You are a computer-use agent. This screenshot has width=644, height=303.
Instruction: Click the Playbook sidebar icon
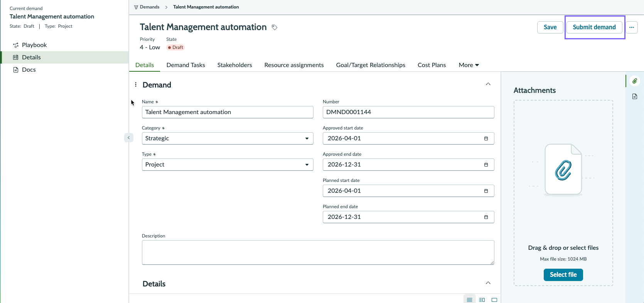[16, 45]
